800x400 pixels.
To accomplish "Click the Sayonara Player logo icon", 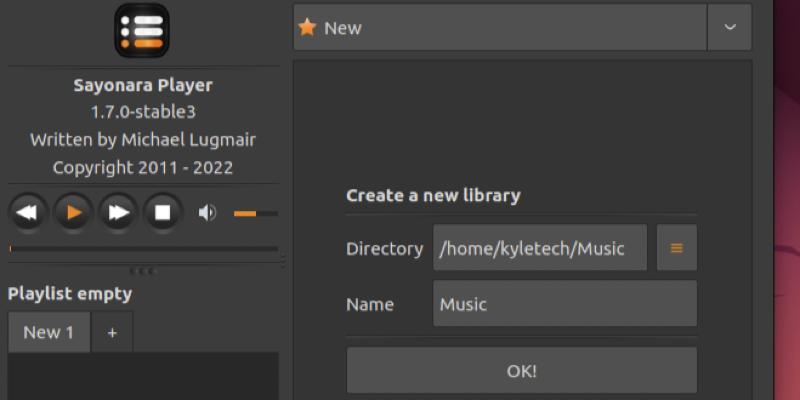I will tap(143, 30).
